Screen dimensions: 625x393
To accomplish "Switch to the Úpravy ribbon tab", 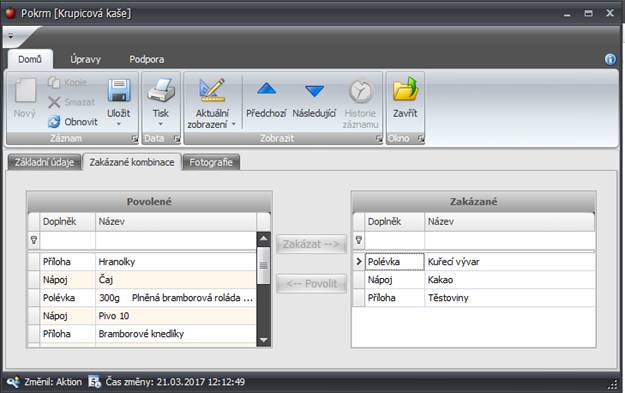I will pos(85,59).
